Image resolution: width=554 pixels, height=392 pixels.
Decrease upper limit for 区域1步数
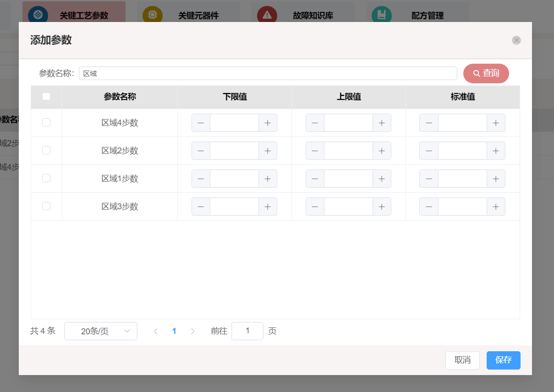(x=315, y=179)
